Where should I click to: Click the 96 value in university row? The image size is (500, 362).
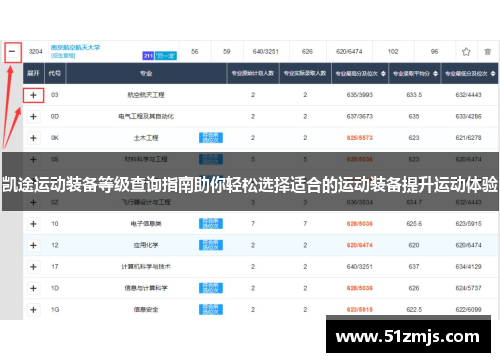pyautogui.click(x=434, y=52)
